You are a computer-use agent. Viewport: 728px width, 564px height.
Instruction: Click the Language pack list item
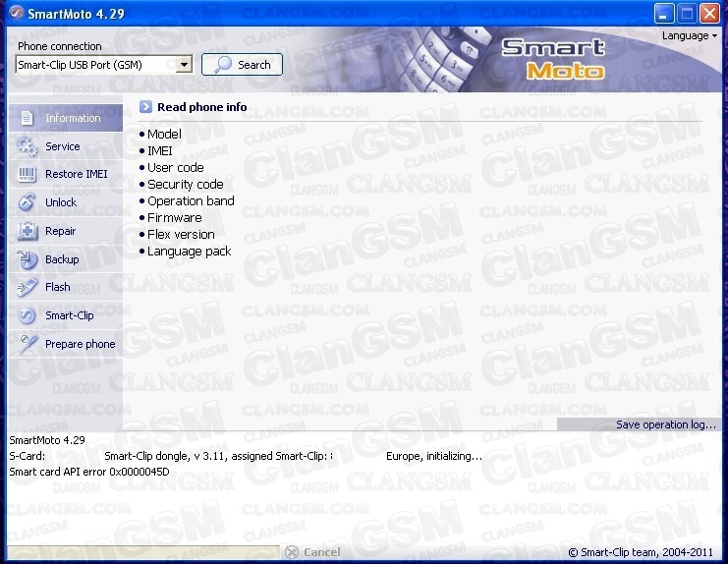(189, 252)
